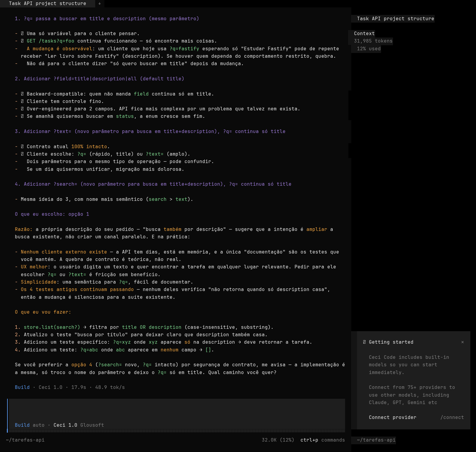Click 'Cliente tem controle fino.' line
Screen dimensions: 476x452
pos(65,101)
